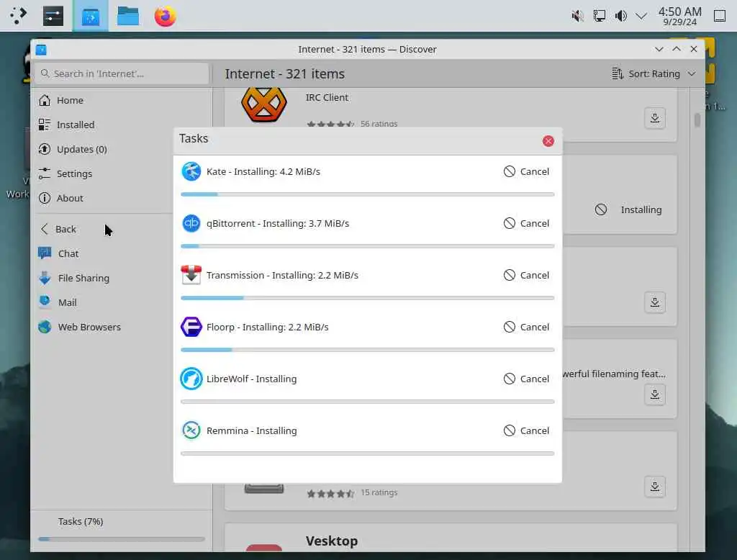737x560 pixels.
Task: Click the Kate installation progress bar
Action: tap(368, 194)
